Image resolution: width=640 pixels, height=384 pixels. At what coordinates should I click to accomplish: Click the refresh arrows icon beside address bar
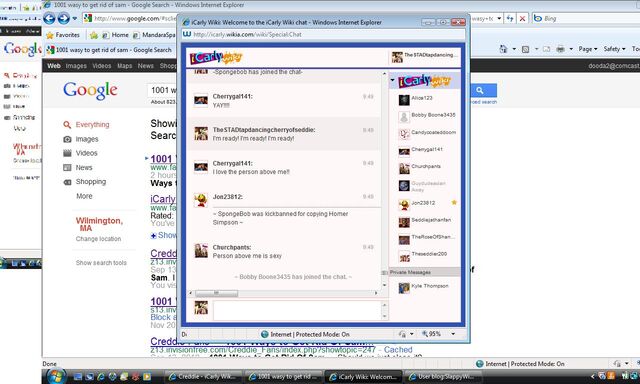(510, 18)
